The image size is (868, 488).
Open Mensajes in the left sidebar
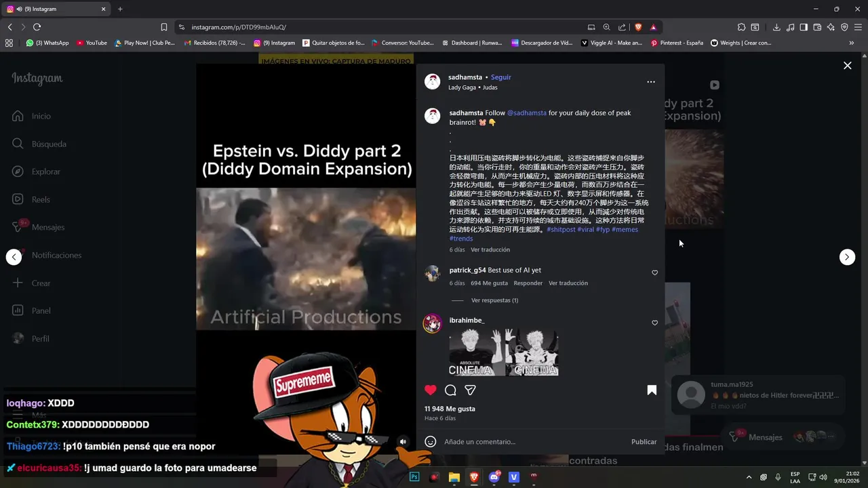click(39, 227)
